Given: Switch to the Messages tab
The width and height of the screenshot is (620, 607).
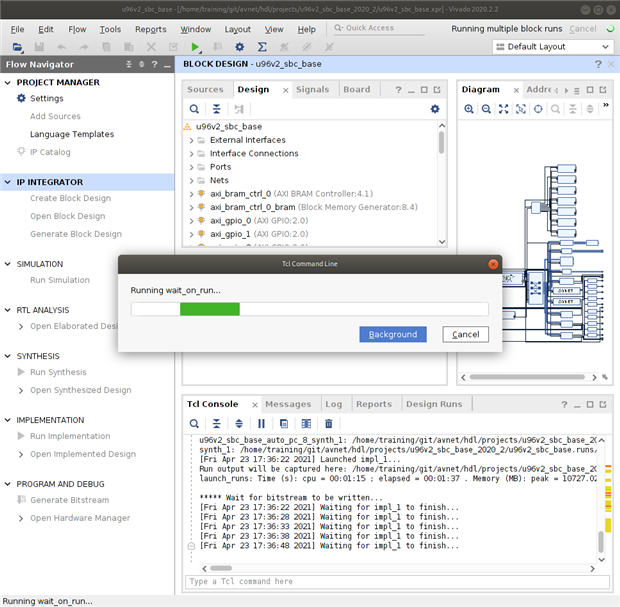Looking at the screenshot, I should [287, 404].
